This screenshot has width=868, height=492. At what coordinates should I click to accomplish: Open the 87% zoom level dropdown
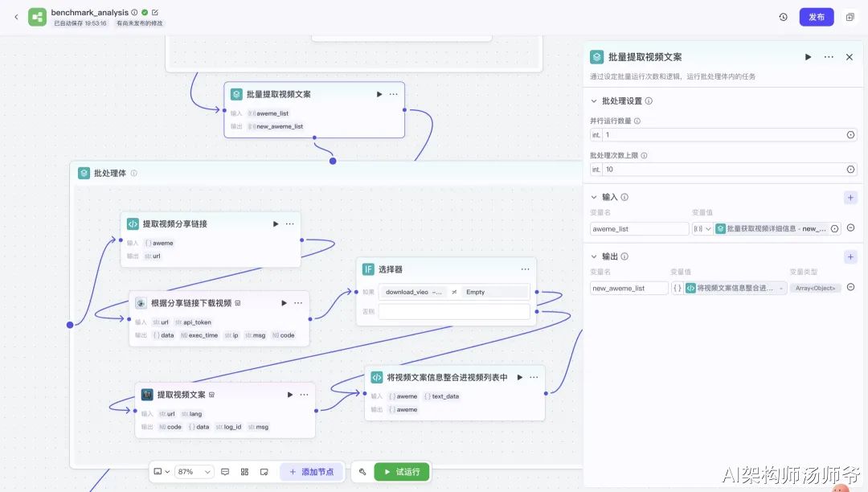coord(194,472)
